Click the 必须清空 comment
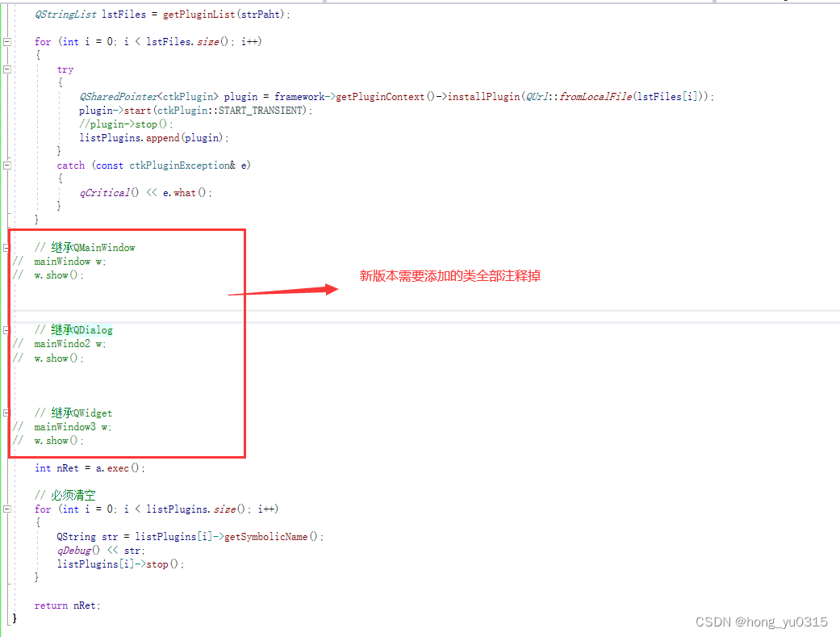 (65, 496)
